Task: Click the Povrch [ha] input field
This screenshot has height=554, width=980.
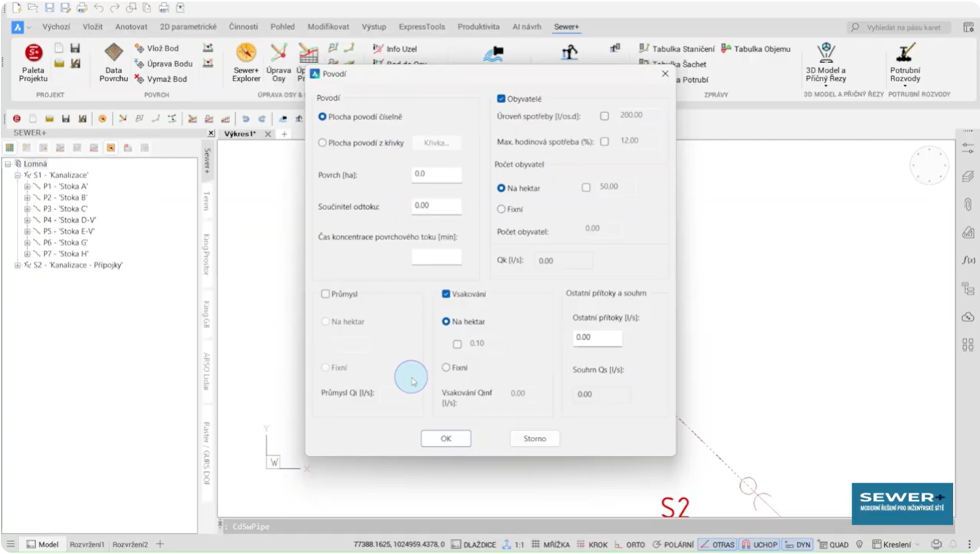Action: point(436,174)
